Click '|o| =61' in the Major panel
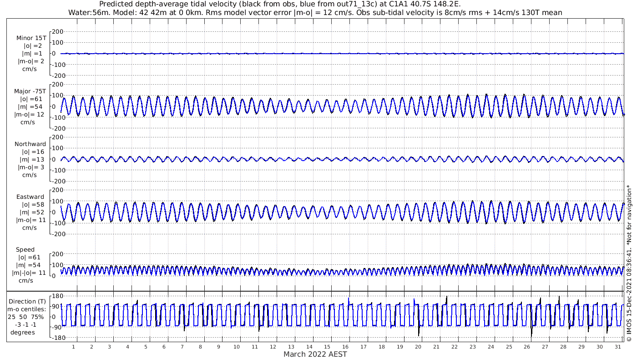 (31, 99)
